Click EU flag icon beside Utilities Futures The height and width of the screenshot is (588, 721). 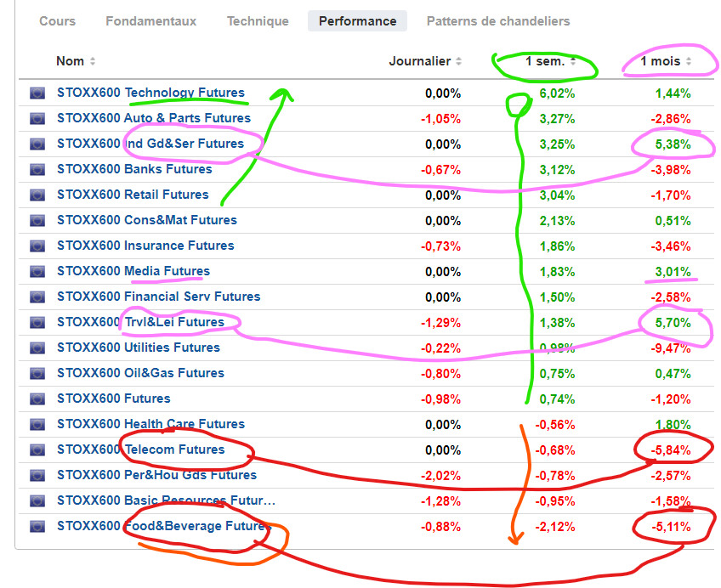point(37,348)
